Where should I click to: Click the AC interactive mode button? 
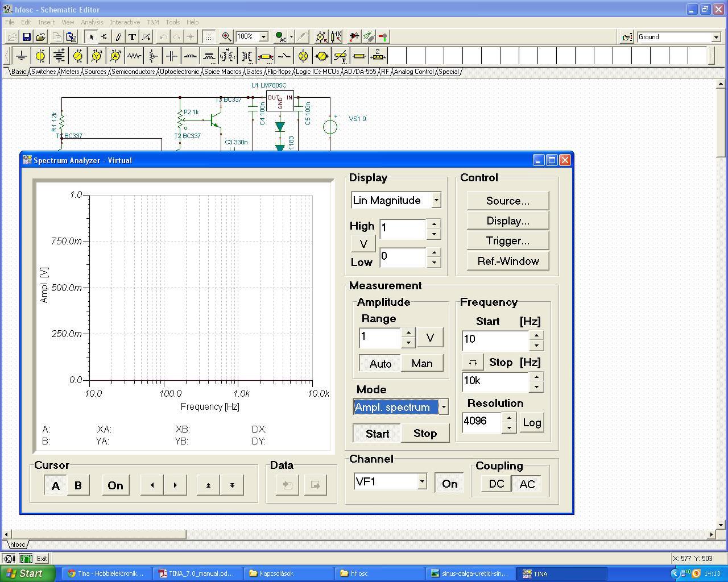click(x=280, y=37)
